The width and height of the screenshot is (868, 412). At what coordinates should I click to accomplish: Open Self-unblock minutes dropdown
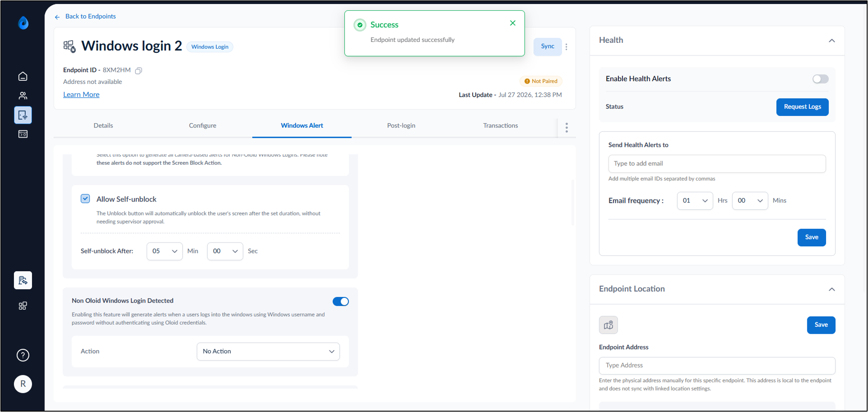(164, 251)
